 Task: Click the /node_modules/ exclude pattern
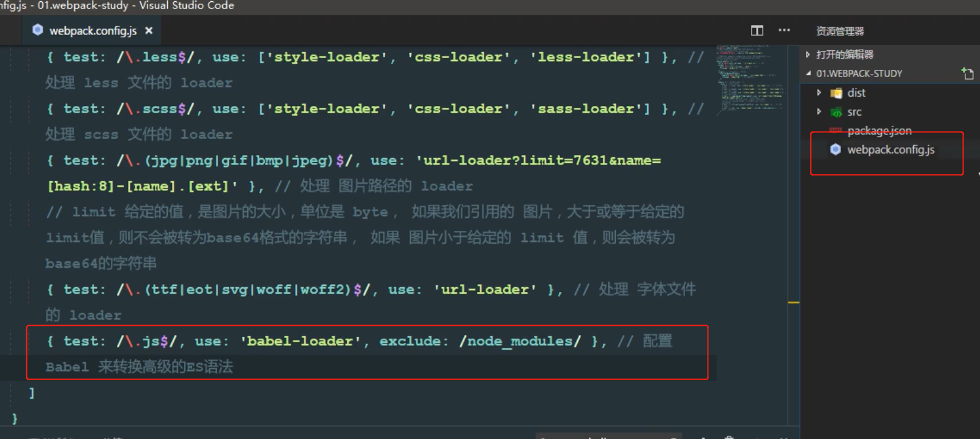coord(520,341)
